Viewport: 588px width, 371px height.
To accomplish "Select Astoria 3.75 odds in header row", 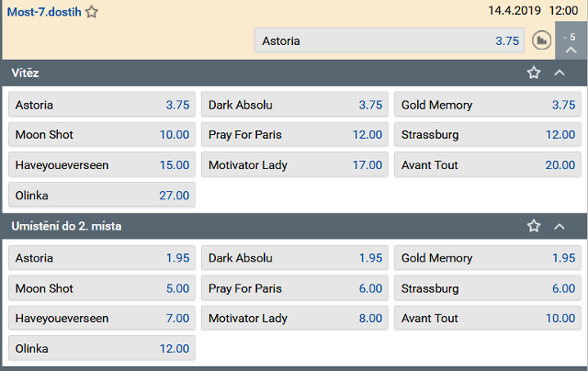I will coord(390,40).
